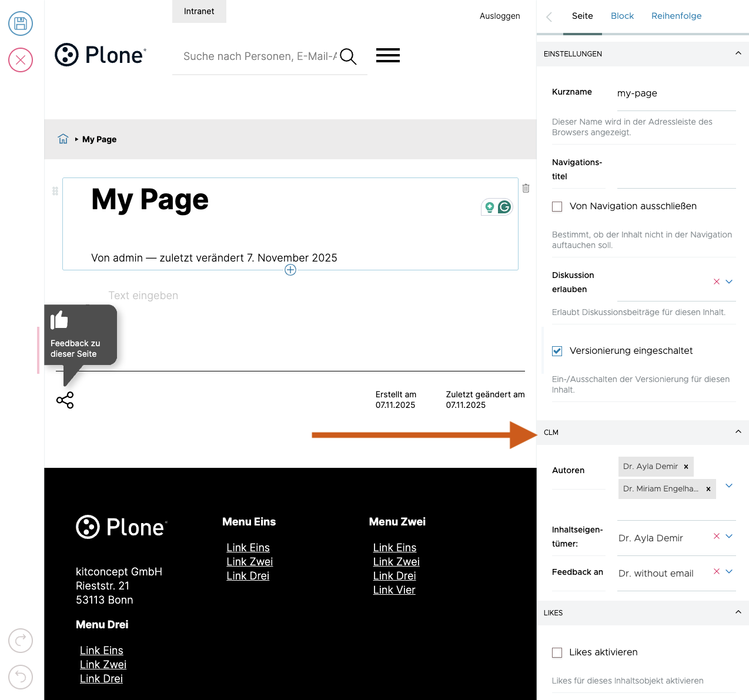Click My Page breadcrumb
This screenshot has width=749, height=700.
tap(99, 139)
